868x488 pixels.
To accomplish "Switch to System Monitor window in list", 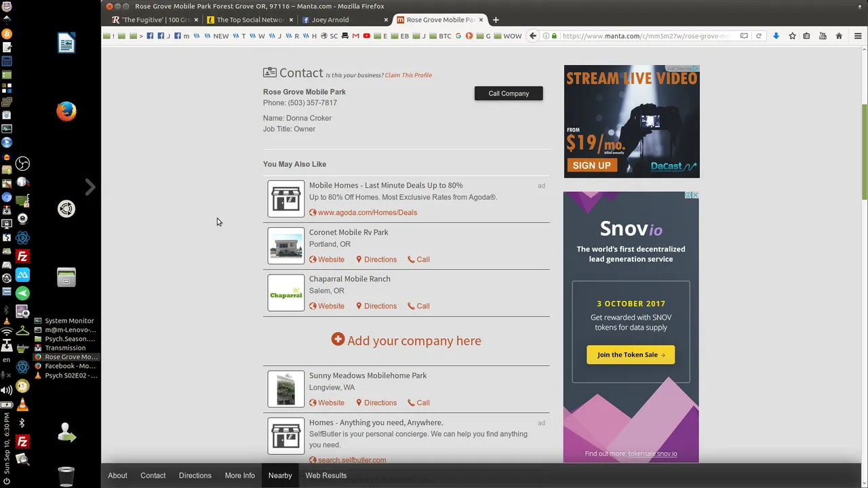I will pos(65,321).
